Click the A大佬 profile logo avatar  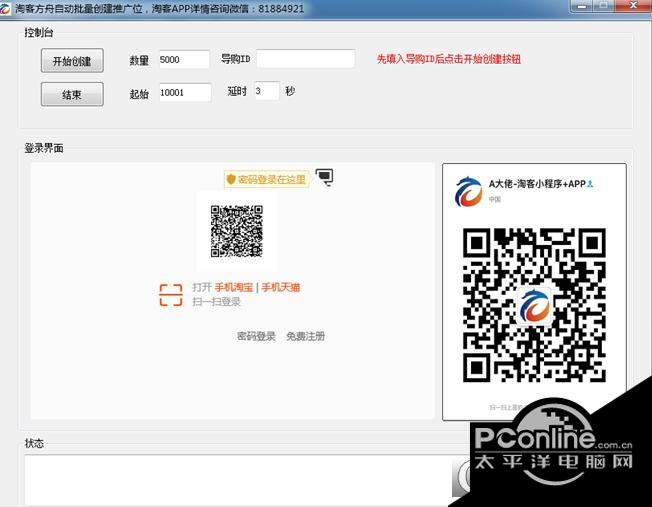coord(469,191)
